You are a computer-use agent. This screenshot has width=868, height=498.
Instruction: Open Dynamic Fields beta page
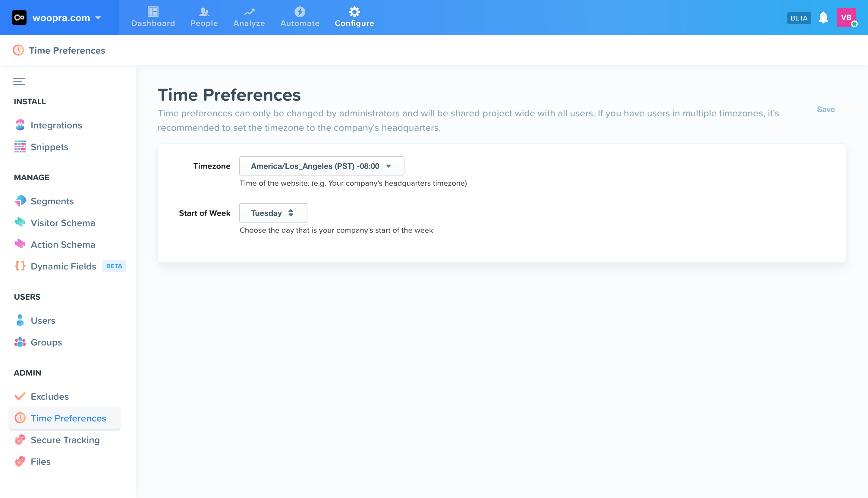point(63,266)
